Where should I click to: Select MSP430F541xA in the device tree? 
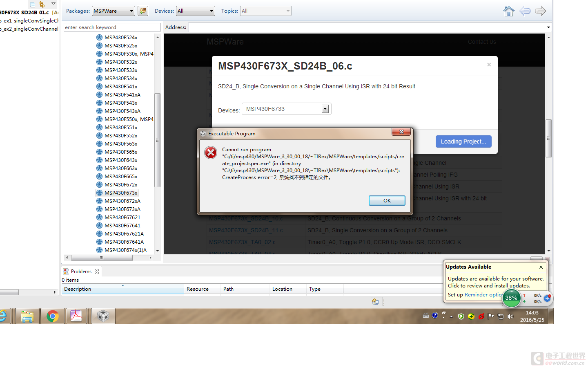122,94
